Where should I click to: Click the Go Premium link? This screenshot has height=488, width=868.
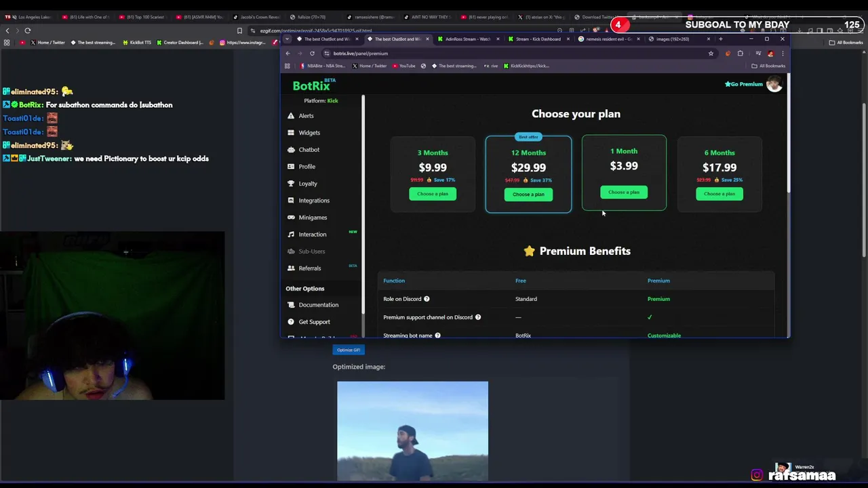(744, 84)
